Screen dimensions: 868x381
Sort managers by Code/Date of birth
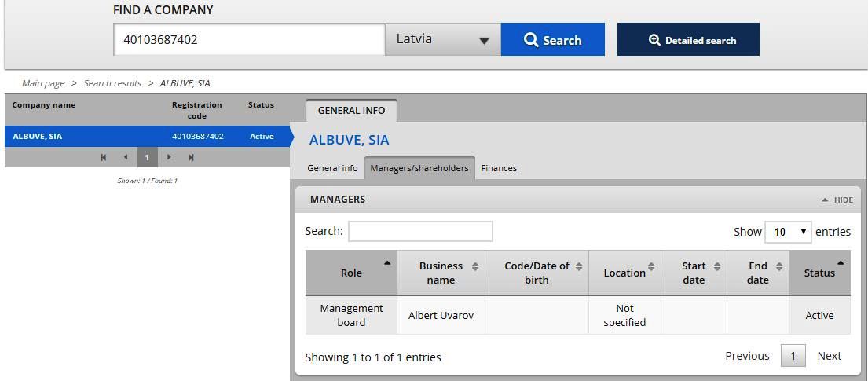[537, 273]
